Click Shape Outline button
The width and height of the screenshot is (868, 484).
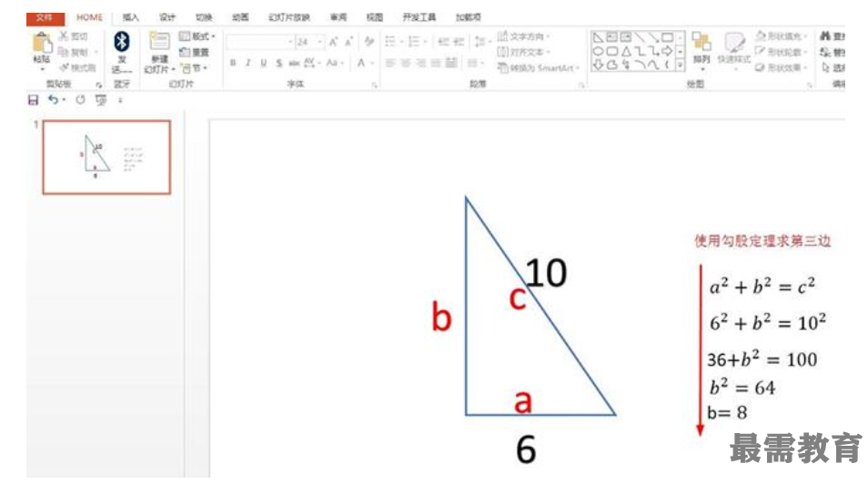(780, 52)
